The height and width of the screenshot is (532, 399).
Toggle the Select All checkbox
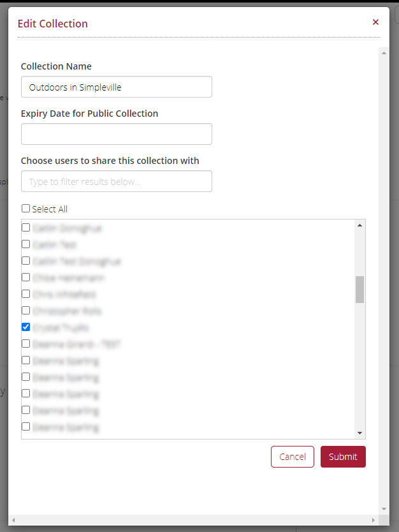25,209
